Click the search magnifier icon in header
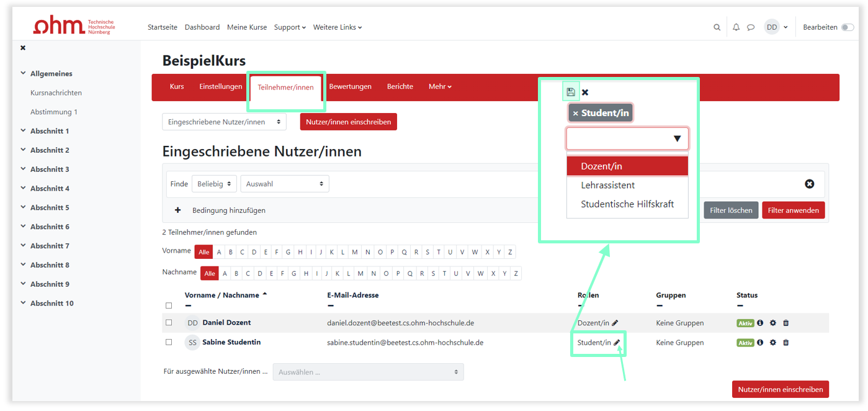The width and height of the screenshot is (868, 411). coord(717,27)
